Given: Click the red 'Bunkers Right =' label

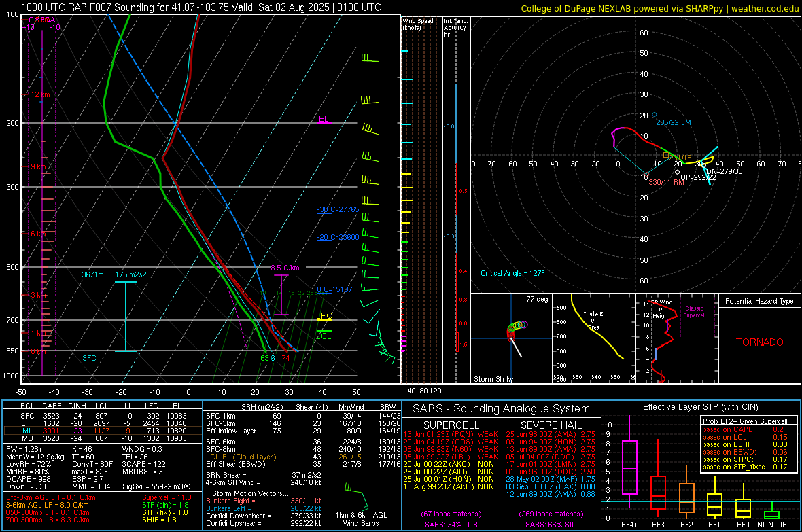Looking at the screenshot, I should (x=228, y=501).
